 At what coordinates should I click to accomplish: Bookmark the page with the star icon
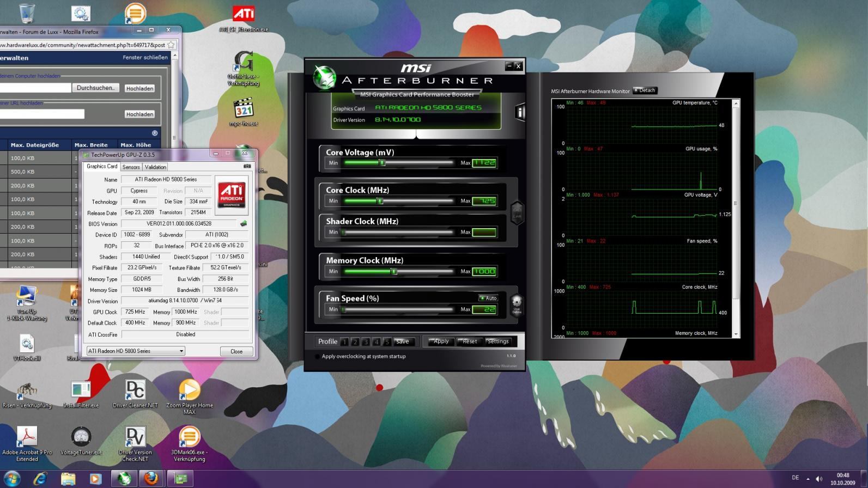[171, 45]
